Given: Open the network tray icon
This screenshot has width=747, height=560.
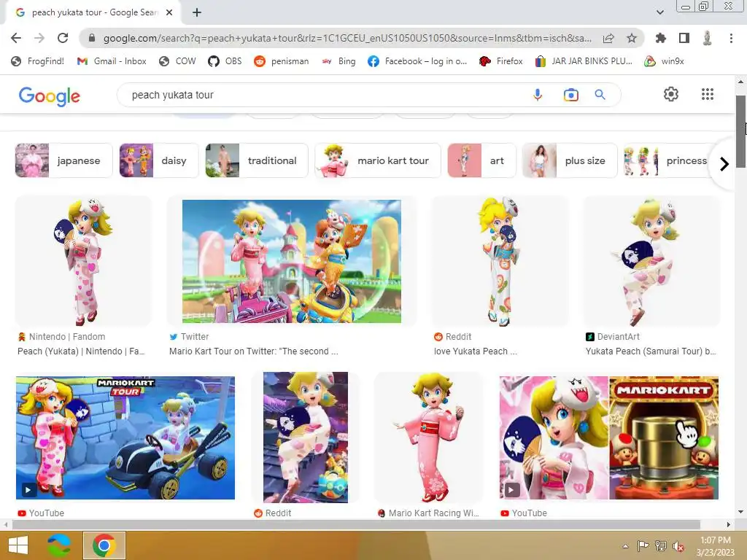Looking at the screenshot, I should coord(661,546).
